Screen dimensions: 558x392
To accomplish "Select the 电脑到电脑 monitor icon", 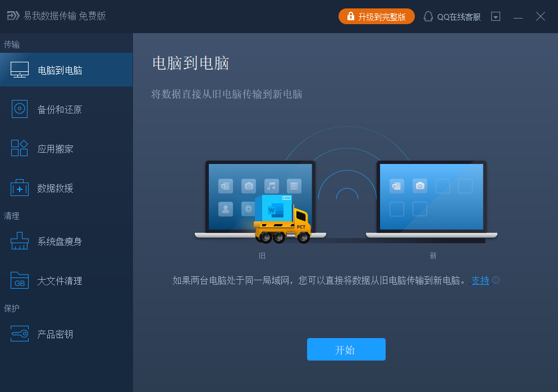I will (x=20, y=70).
